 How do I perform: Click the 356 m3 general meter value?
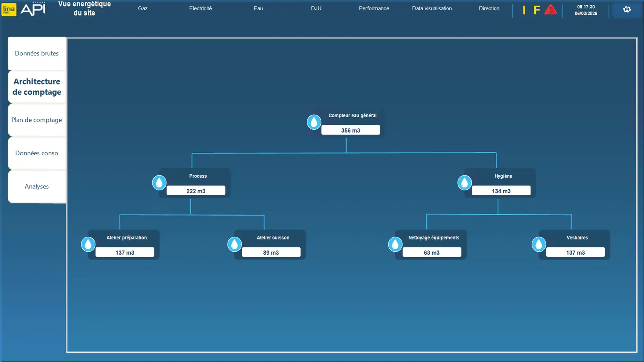tap(350, 130)
